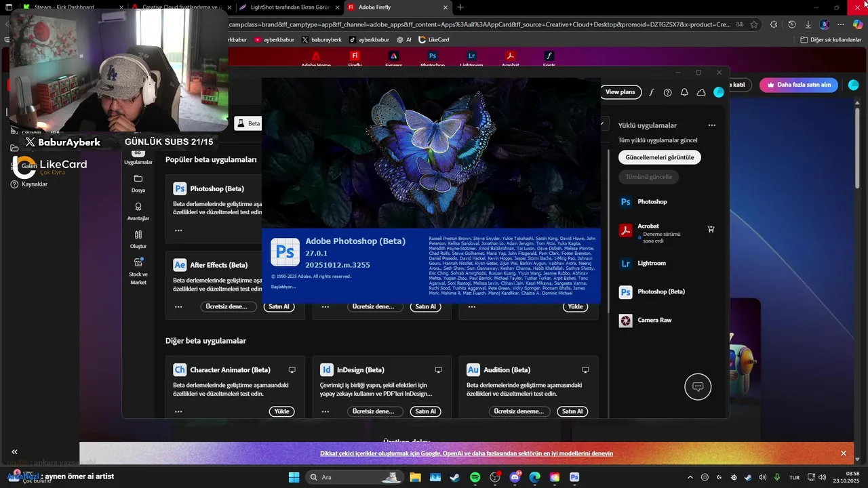Click Ücretsiz dene for InDesign (Beta)
Screen dimensions: 868x488
tap(375, 411)
